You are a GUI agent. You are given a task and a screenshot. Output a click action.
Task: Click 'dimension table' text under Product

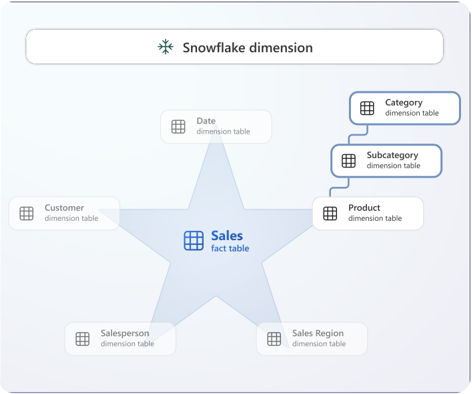(375, 218)
